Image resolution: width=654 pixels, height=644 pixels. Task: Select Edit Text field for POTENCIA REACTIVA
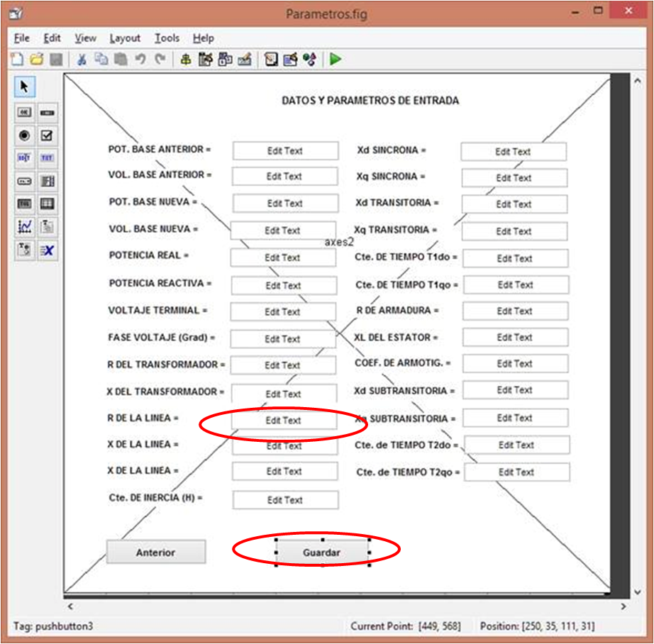click(284, 286)
